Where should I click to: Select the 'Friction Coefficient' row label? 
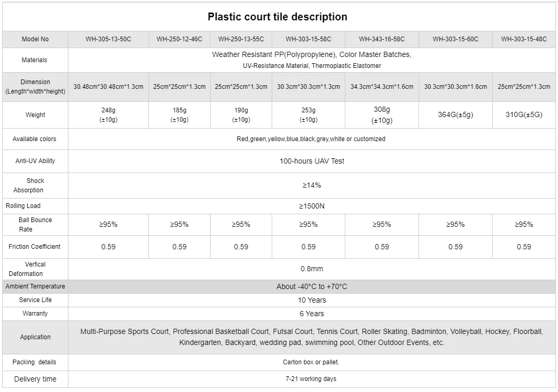coord(34,247)
